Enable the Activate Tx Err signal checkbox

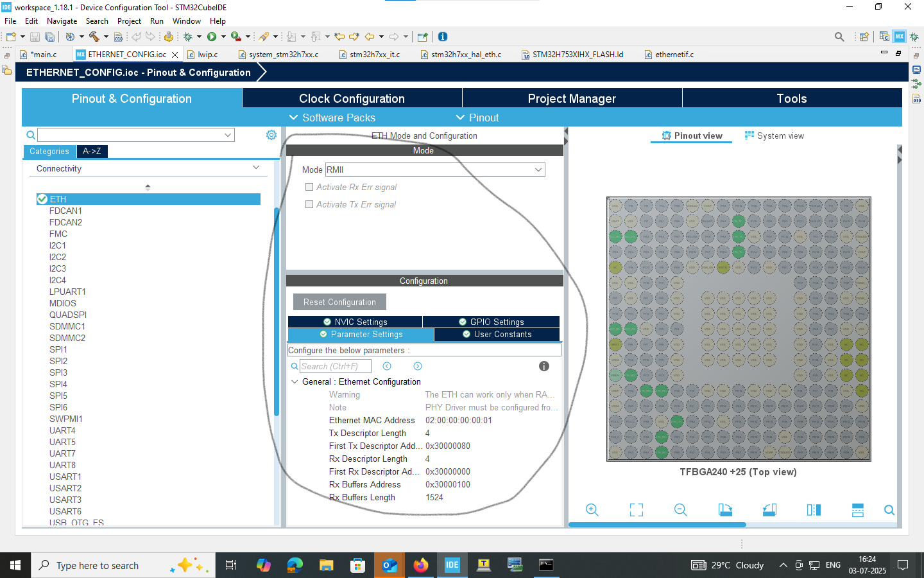pos(309,204)
